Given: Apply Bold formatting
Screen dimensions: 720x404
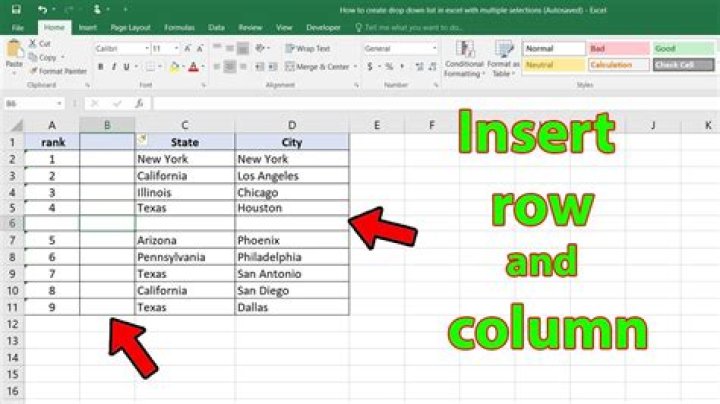Looking at the screenshot, I should [x=100, y=67].
